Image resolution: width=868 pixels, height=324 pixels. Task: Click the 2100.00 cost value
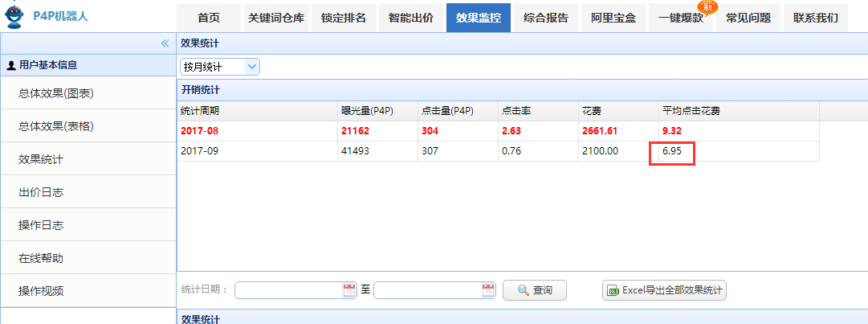click(601, 150)
